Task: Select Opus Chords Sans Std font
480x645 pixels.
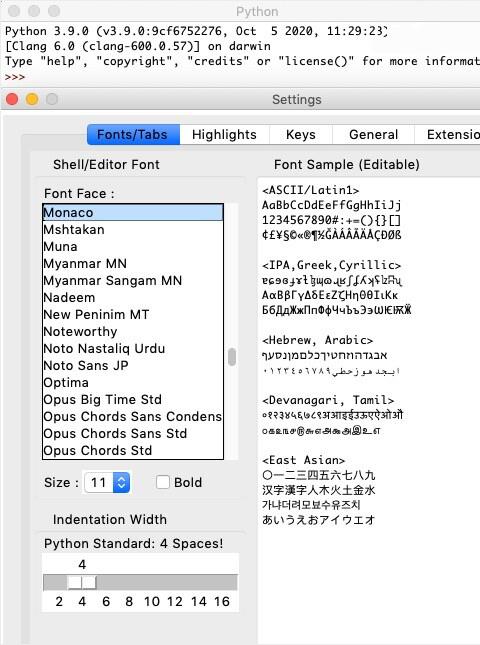Action: click(x=133, y=434)
